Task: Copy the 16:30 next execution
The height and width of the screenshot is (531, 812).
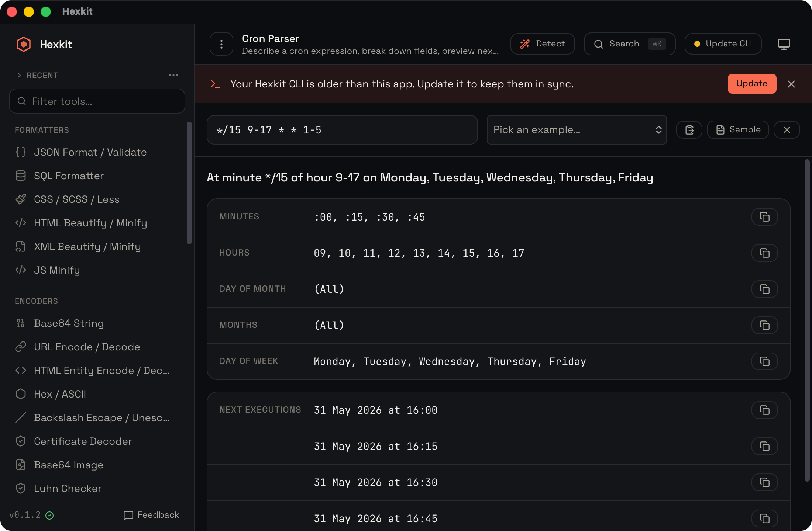Action: (765, 482)
